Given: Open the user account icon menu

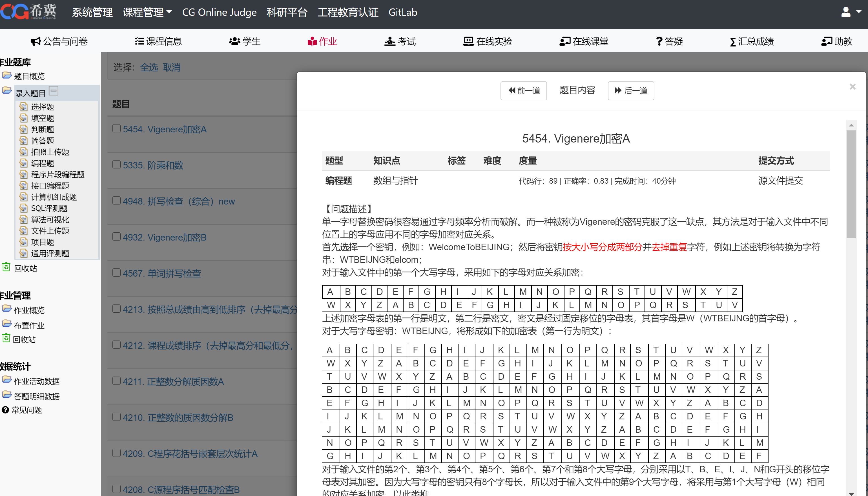Looking at the screenshot, I should pos(845,12).
